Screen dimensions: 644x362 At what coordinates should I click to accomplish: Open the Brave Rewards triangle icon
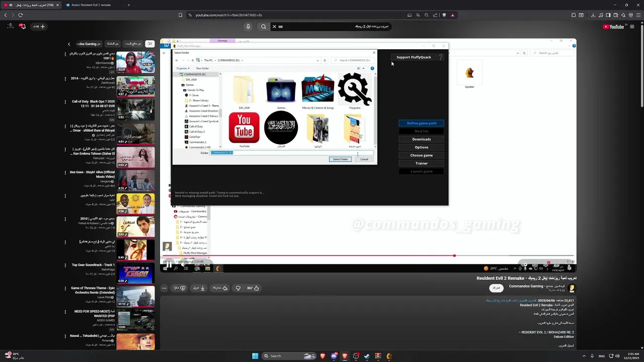click(x=452, y=15)
